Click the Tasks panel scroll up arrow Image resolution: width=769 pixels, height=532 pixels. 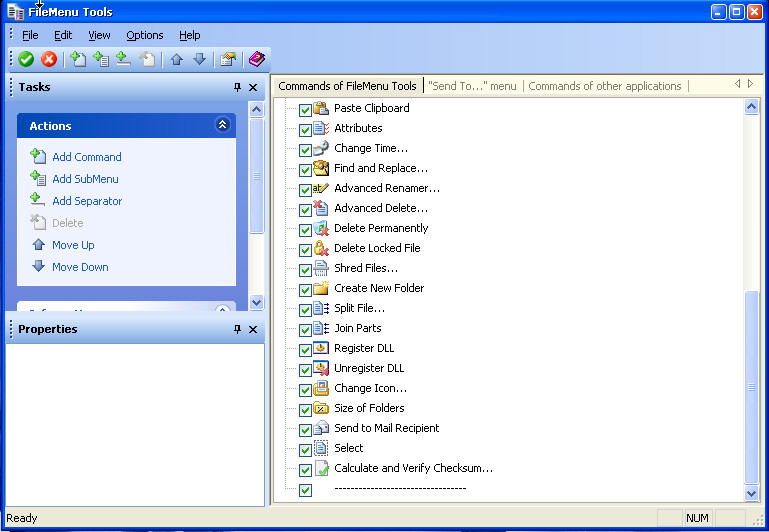click(256, 109)
